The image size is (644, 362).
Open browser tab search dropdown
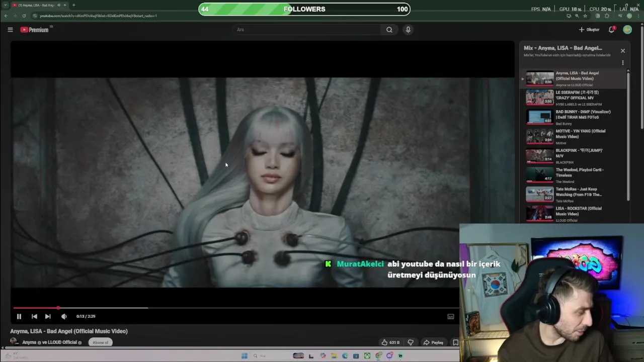pyautogui.click(x=6, y=5)
